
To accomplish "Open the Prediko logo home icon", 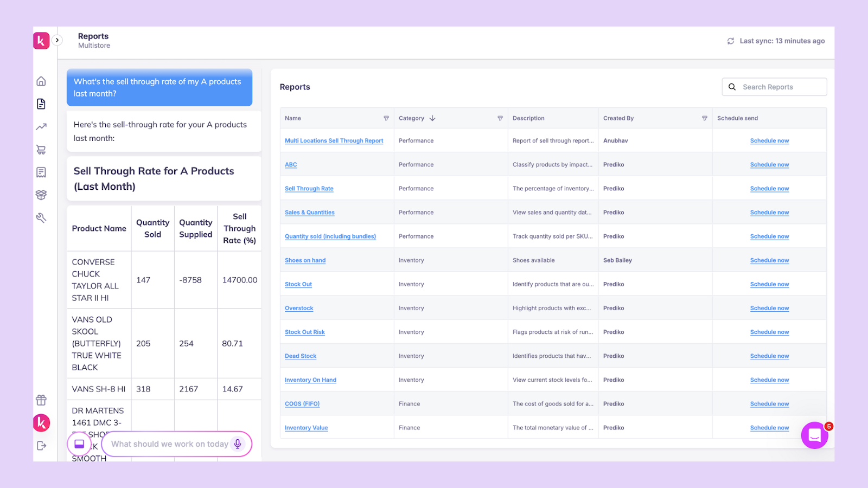I will click(x=41, y=41).
